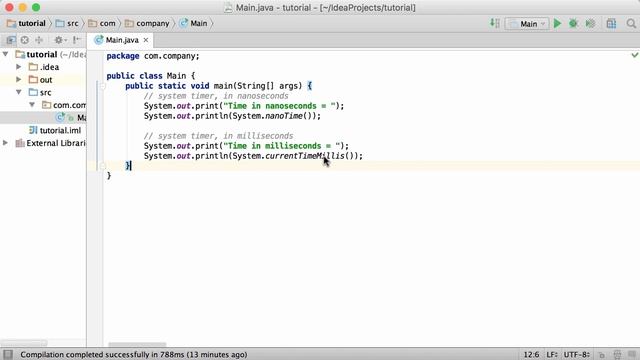640x360 pixels.
Task: Collapse the tutorial project root node
Action: [x=6, y=54]
